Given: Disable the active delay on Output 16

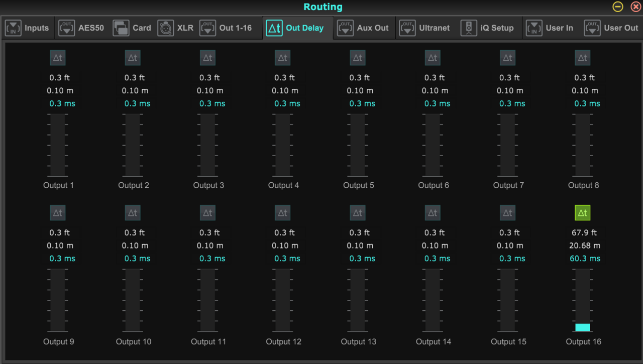Looking at the screenshot, I should 583,213.
